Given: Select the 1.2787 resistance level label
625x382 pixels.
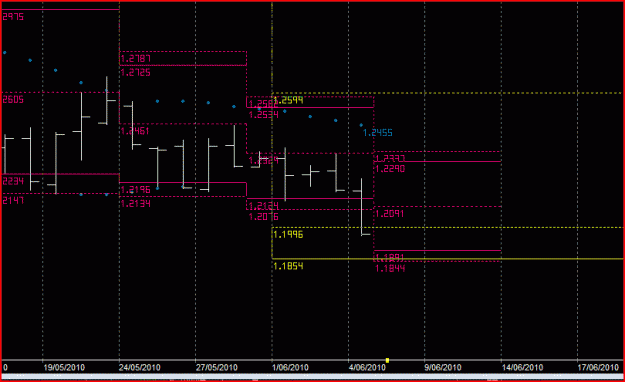Looking at the screenshot, I should click(136, 59).
